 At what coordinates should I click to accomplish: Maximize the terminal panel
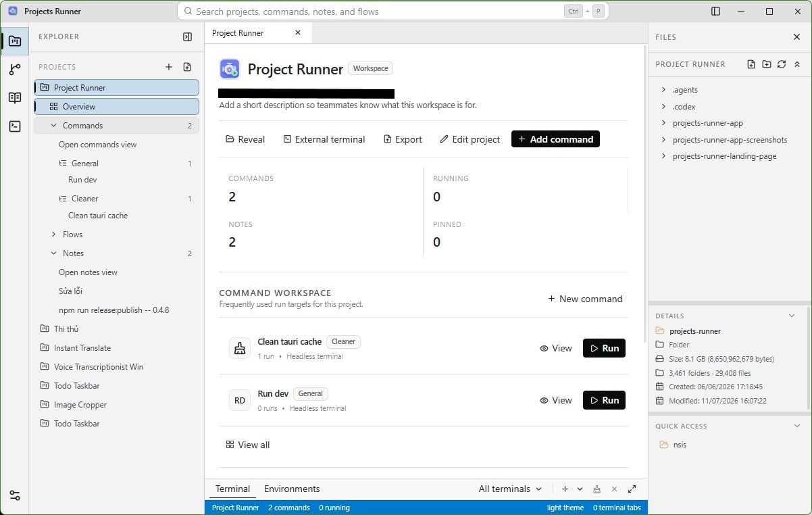(632, 489)
